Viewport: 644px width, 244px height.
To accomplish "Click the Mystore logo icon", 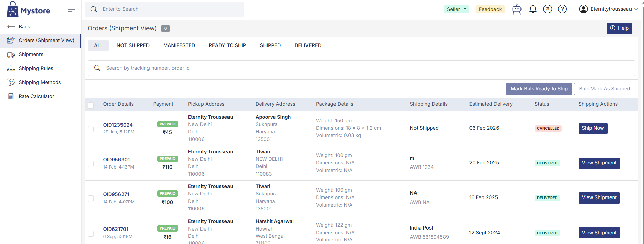I will click(x=13, y=9).
